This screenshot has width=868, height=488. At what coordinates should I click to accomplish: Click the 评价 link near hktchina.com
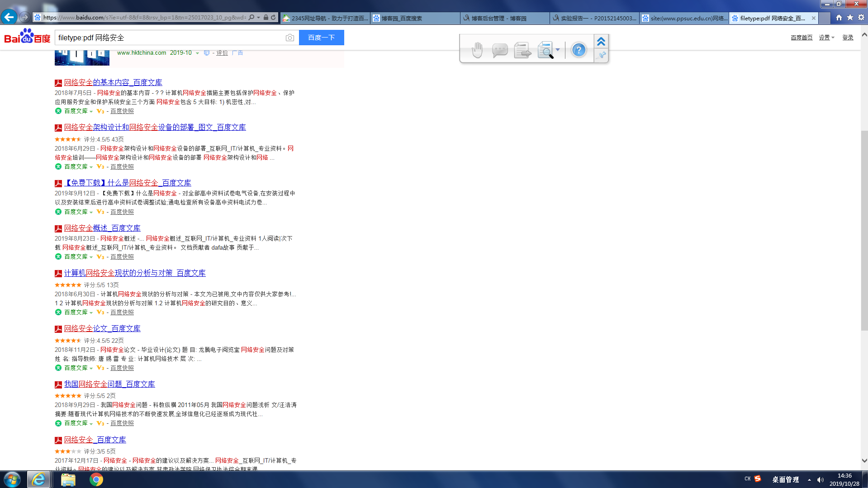[222, 53]
